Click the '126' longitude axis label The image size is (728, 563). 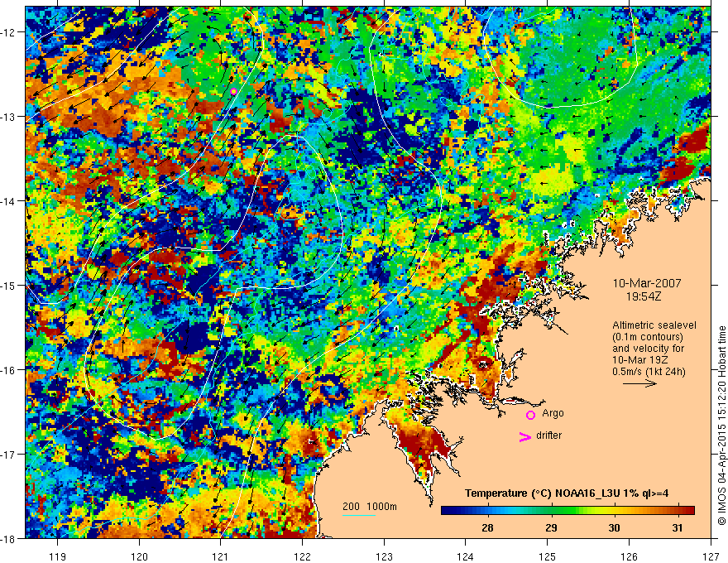629,556
